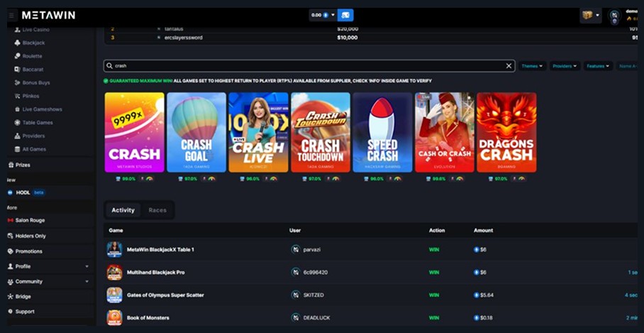
Task: Go to Holders Only page
Action: pos(30,236)
